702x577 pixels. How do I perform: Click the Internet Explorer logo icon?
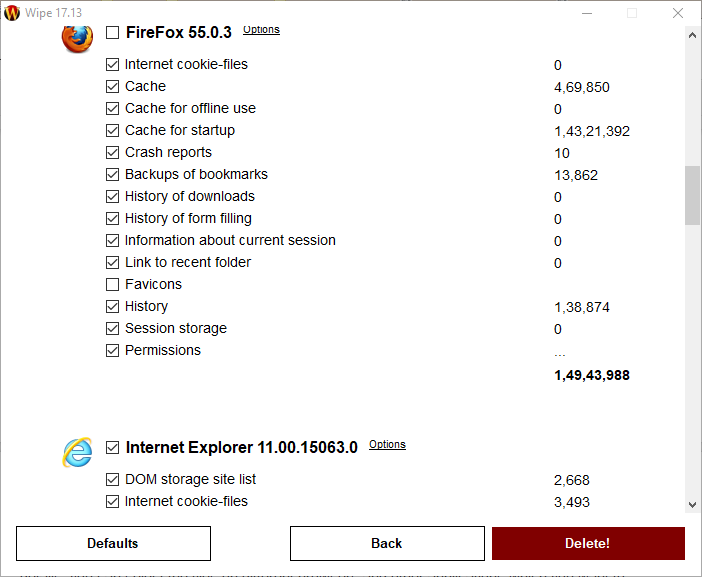point(77,452)
